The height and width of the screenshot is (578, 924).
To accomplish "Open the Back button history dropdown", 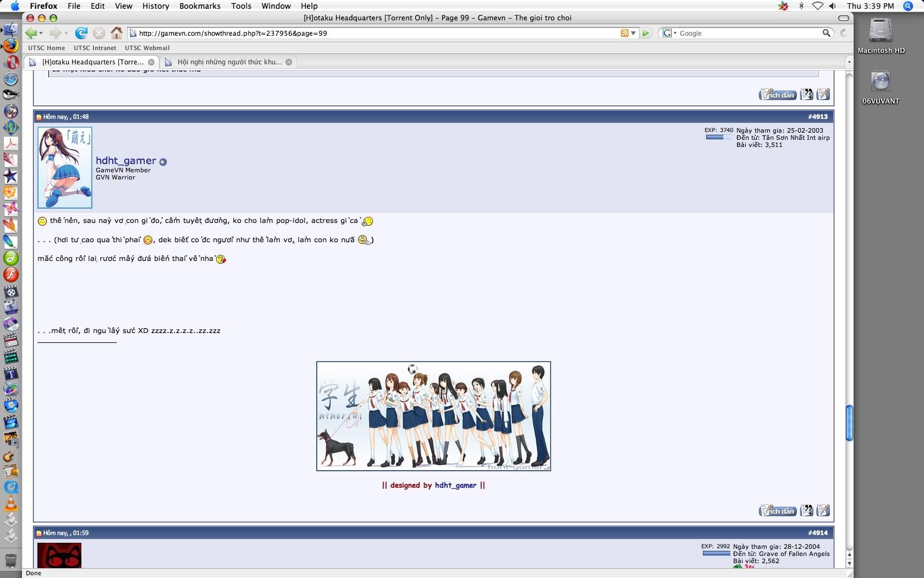I will (x=41, y=34).
